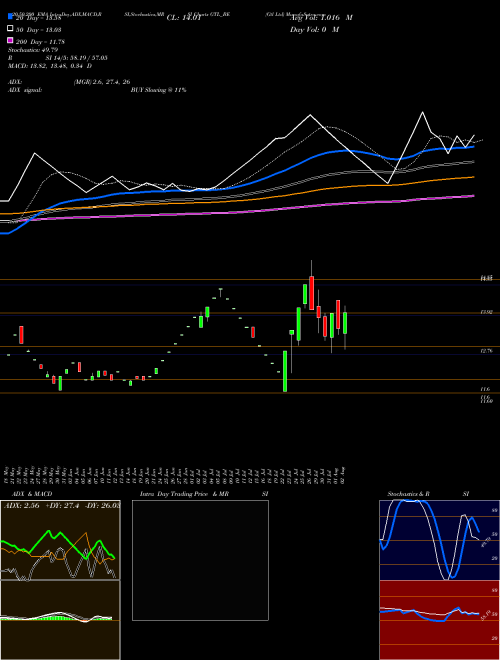Click the 12.76 price level label
This screenshot has width=500, height=660.
[x=486, y=351]
